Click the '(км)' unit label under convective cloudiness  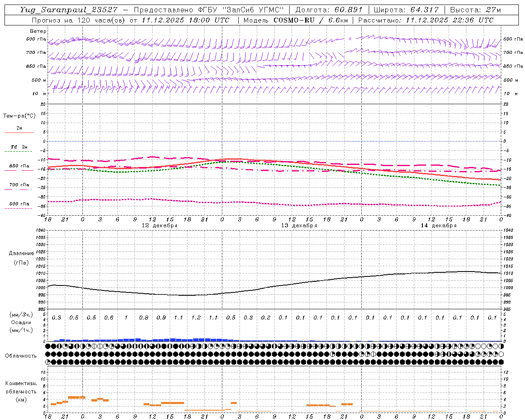pos(21,399)
